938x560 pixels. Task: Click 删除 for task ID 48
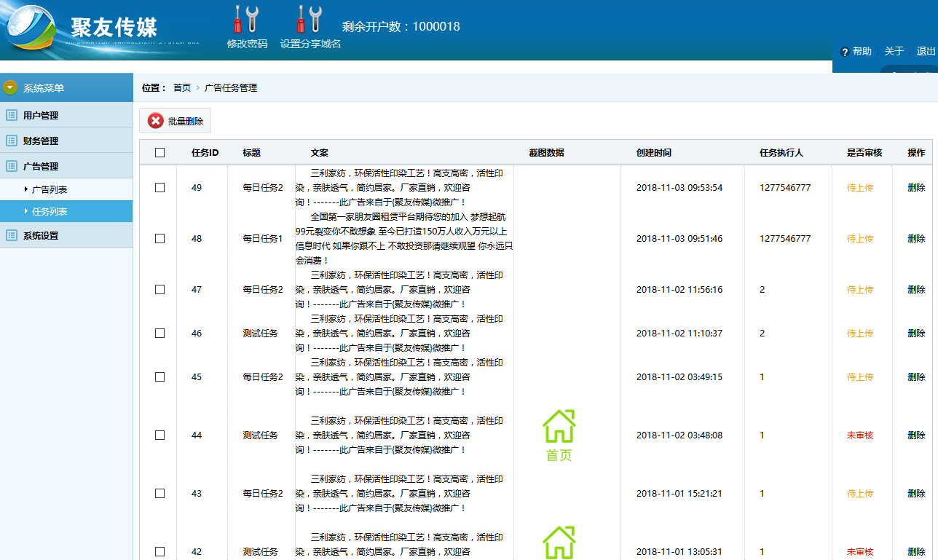click(916, 239)
